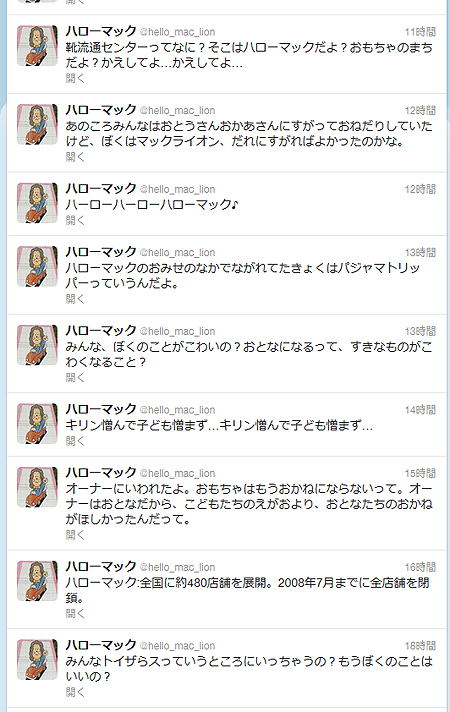Expand 開く under the オーナーにいわれたよ tweet

point(75,535)
